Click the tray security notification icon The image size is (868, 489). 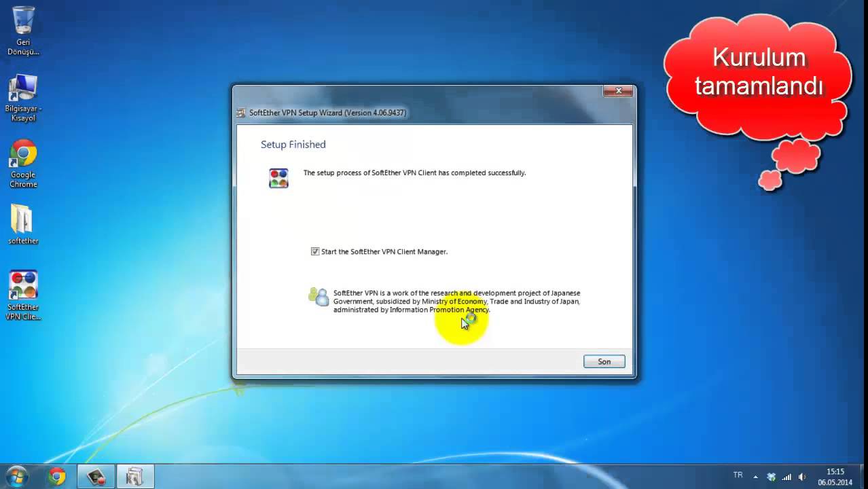771,477
